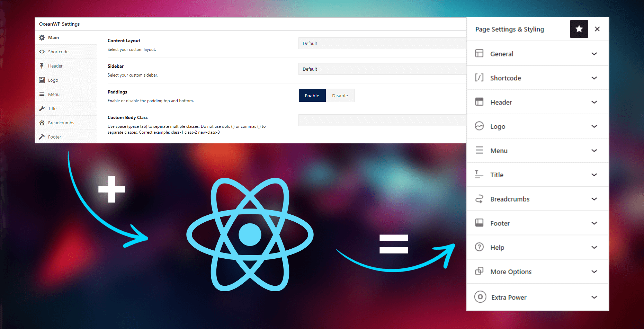Click the pin icon beside Header
This screenshot has height=329, width=644.
pos(42,66)
